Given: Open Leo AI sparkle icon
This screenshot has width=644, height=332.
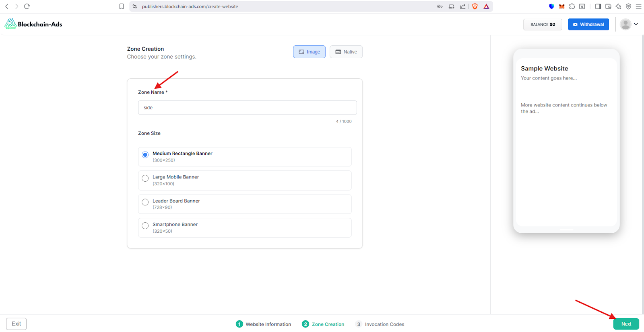Looking at the screenshot, I should 618,6.
